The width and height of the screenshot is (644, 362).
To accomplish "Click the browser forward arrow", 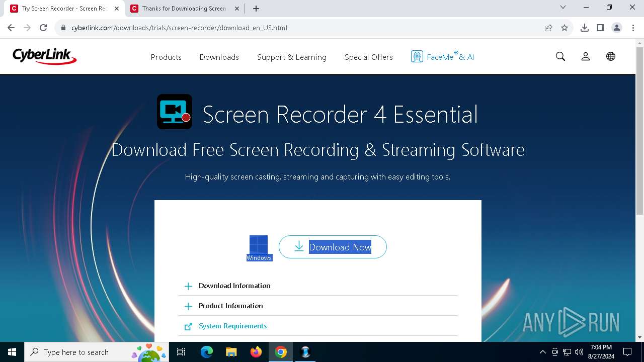I will tap(27, 28).
